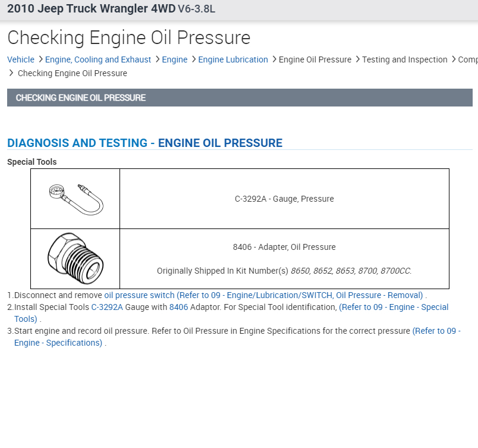478x448 pixels.
Task: Click the 2010 Jeep Truck Wrangler 4WD title
Action: (x=91, y=10)
